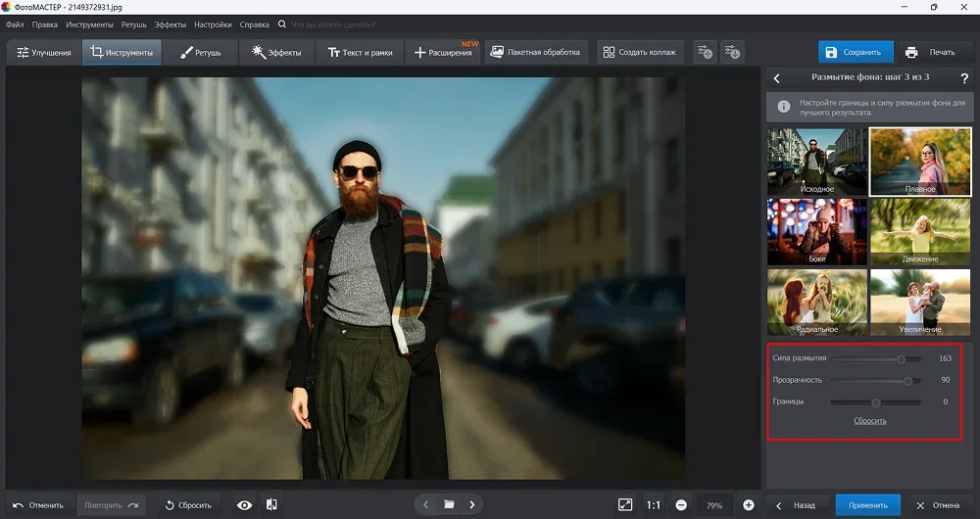Open the Эффекты menu in menu bar

(x=170, y=24)
